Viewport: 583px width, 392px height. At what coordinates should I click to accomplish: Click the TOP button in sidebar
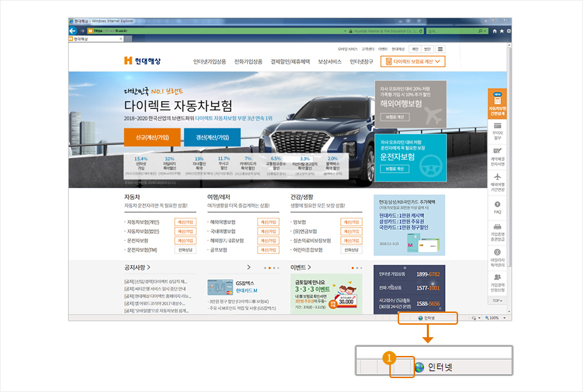click(497, 300)
